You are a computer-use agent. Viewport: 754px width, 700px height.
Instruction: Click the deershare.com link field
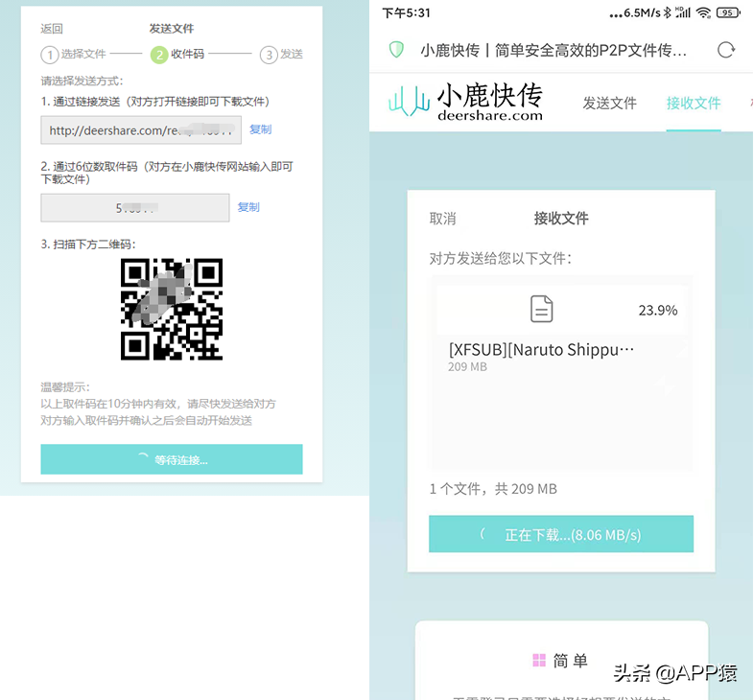pyautogui.click(x=141, y=130)
